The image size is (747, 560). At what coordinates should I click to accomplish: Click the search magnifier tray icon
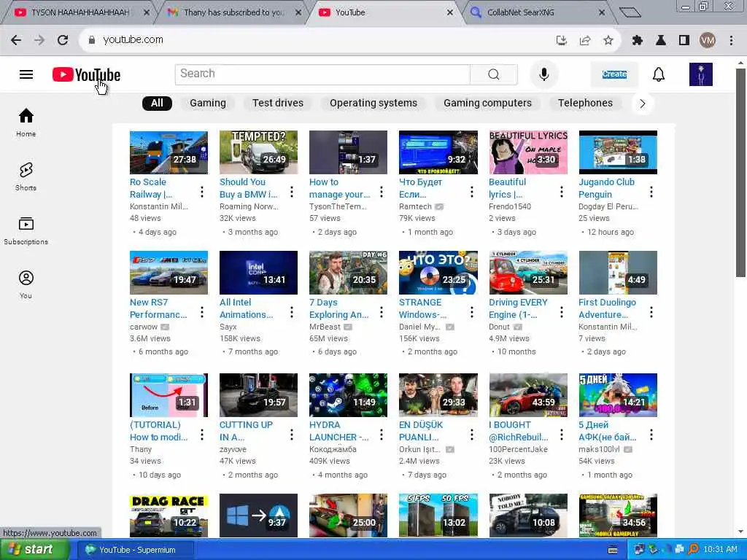click(x=693, y=550)
